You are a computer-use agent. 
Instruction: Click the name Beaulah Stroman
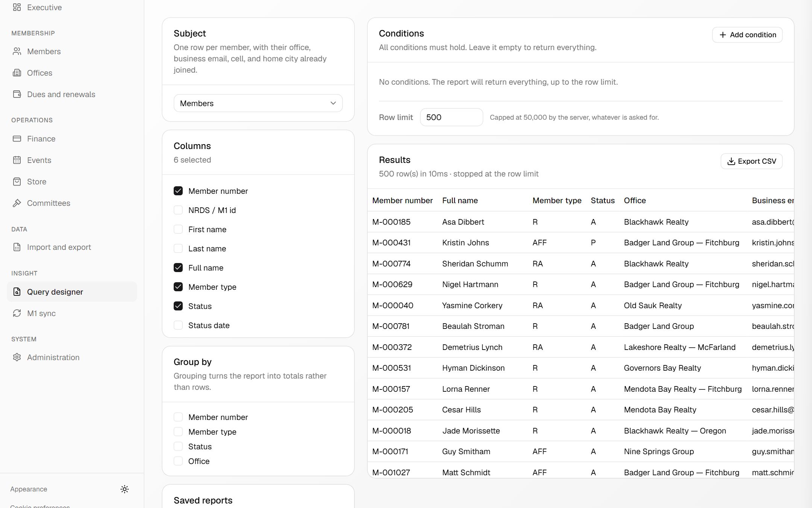tap(473, 326)
